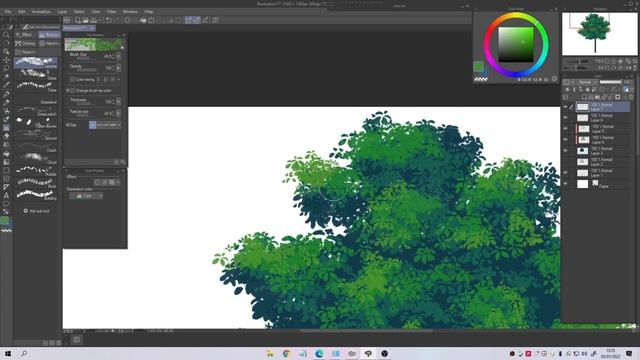Open the Animation menu

click(x=41, y=12)
